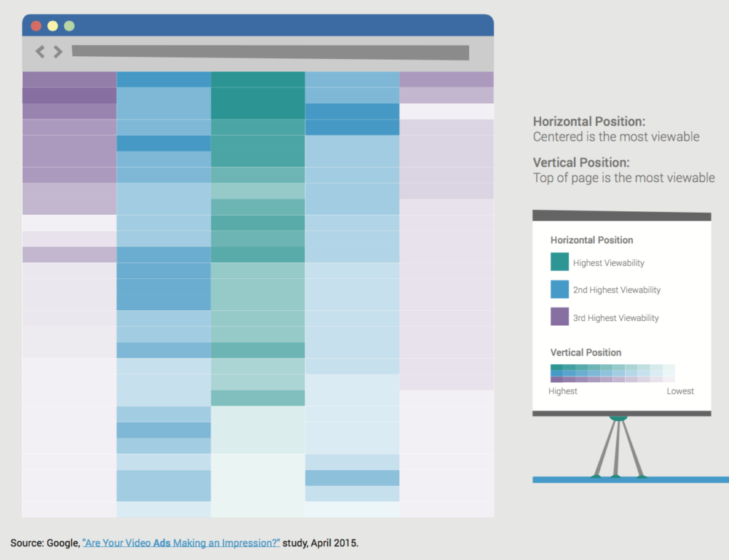Open the "Are Your Video Ads Making an Impression?" link

pos(182,543)
